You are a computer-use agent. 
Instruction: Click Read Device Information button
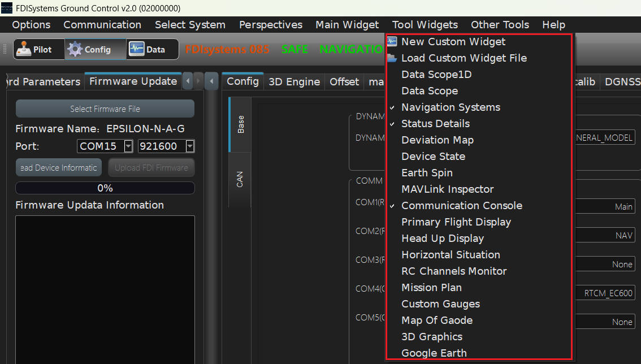pyautogui.click(x=59, y=168)
